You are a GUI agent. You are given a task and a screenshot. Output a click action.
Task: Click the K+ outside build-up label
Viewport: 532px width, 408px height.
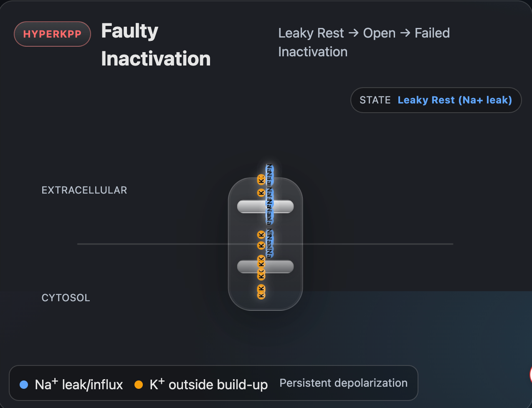coord(208,385)
